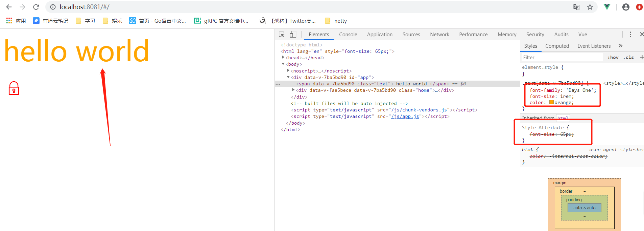The width and height of the screenshot is (644, 231).
Task: Toggle the device toolbar icon
Action: coord(293,35)
